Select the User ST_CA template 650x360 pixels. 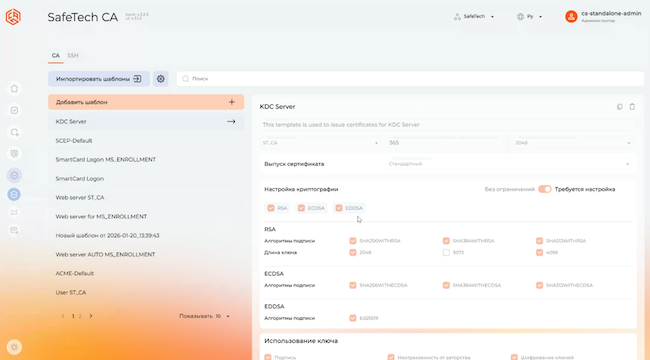click(146, 292)
